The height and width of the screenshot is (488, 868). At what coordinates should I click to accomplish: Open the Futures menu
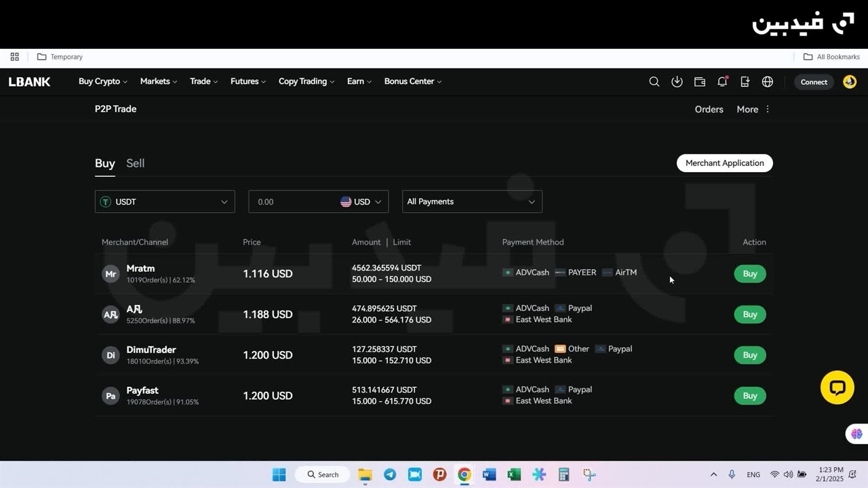(248, 81)
